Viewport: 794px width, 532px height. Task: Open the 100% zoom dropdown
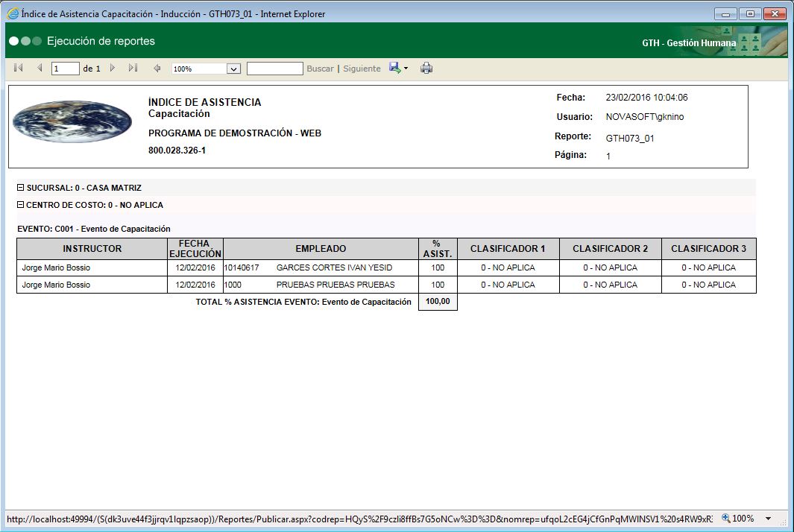(x=233, y=69)
